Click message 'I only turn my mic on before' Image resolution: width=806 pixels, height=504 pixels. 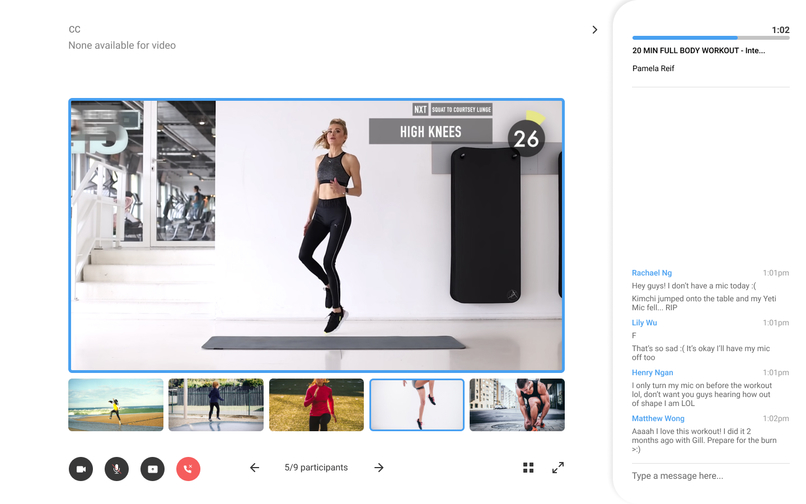pyautogui.click(x=702, y=394)
